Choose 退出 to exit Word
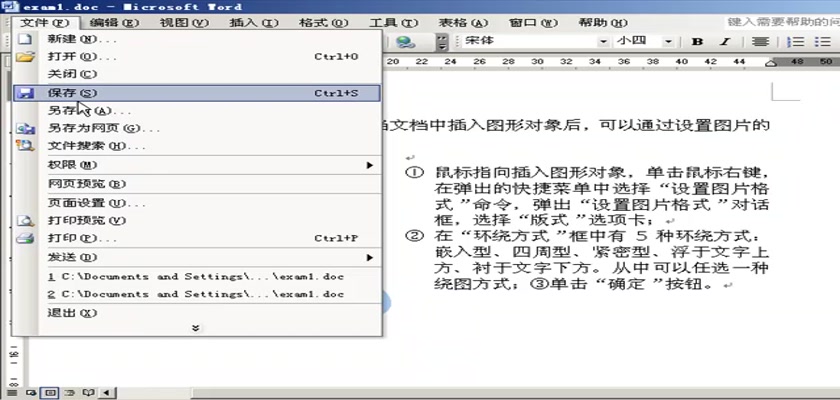Viewport: 840px width, 400px height. point(196,313)
